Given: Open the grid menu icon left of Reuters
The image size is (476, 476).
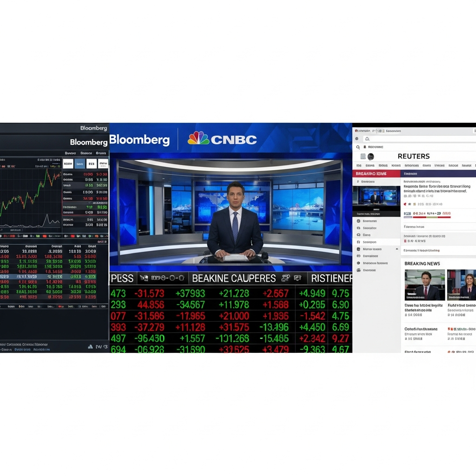Looking at the screenshot, I should coord(363,157).
